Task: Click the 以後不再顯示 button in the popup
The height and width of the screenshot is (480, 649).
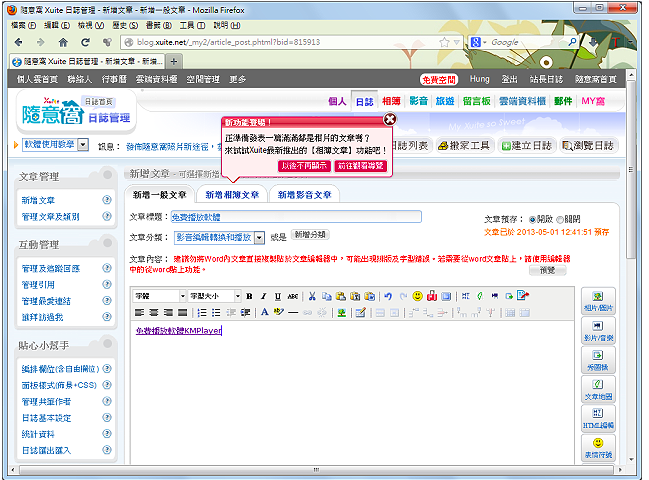Action: tap(304, 166)
